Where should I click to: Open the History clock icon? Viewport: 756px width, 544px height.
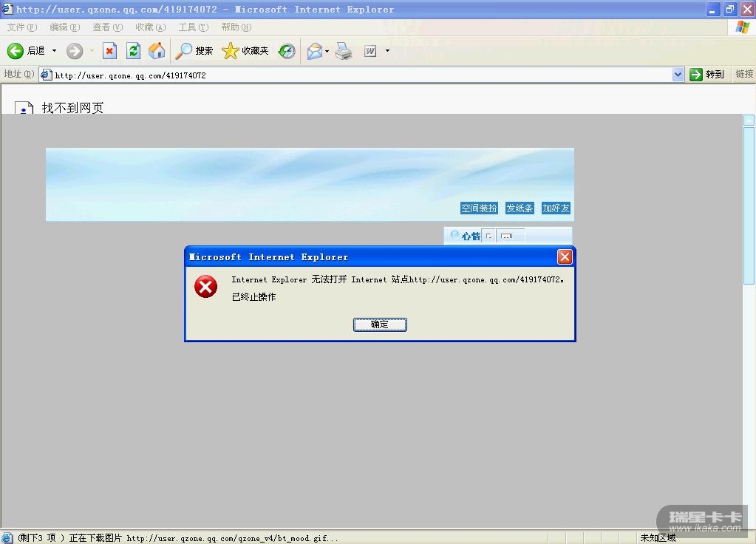pyautogui.click(x=287, y=51)
